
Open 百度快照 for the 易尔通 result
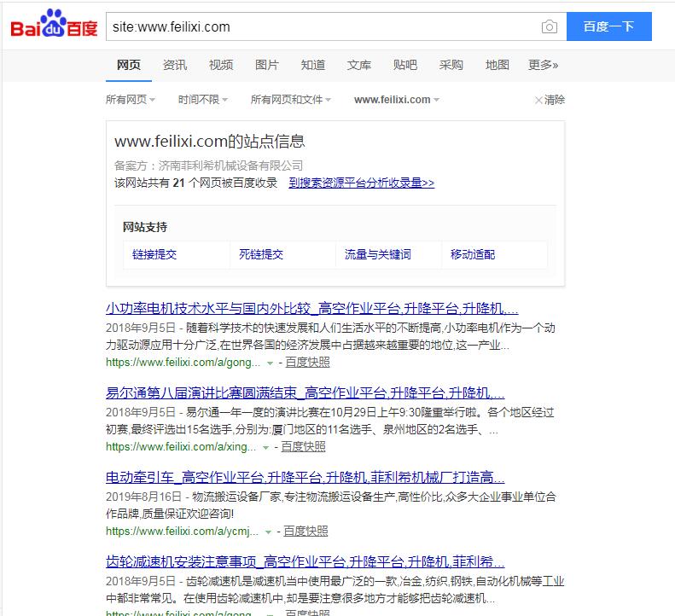(x=303, y=447)
